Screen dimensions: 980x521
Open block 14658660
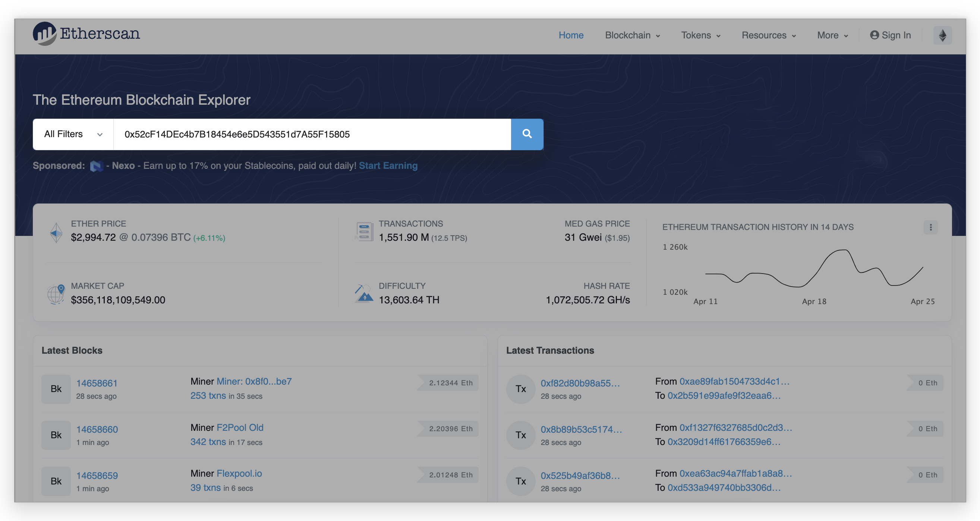tap(97, 429)
